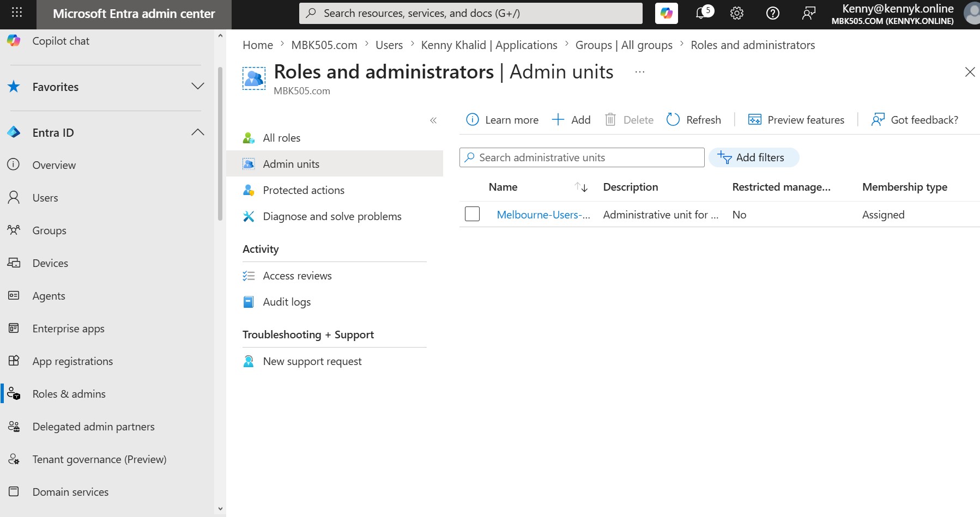Open the ellipsis more options menu
The image size is (980, 517).
click(640, 72)
